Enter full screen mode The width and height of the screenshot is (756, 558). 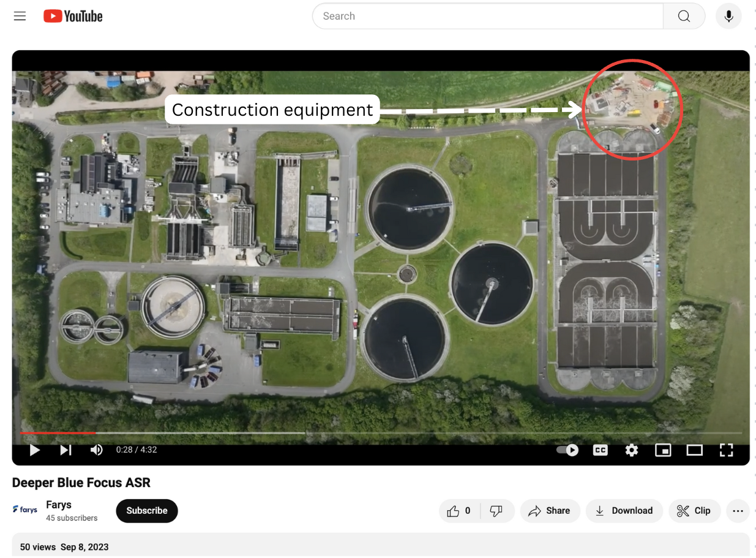(726, 450)
